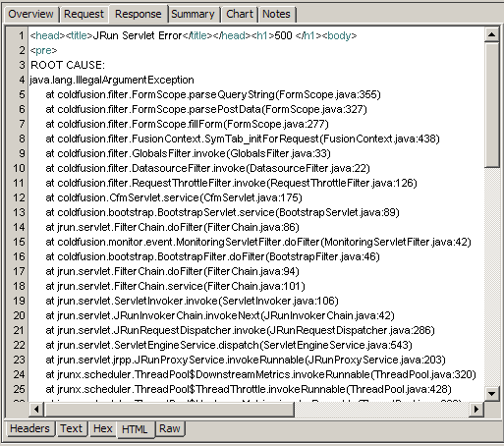The width and height of the screenshot is (504, 446).
Task: Switch to the Raw view tab
Action: pos(170,428)
